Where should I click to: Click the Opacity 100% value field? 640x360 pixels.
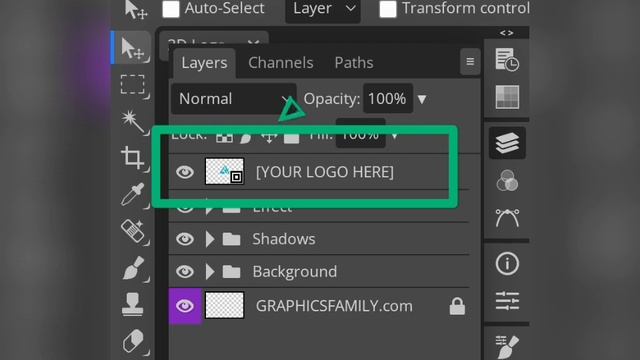click(x=388, y=99)
